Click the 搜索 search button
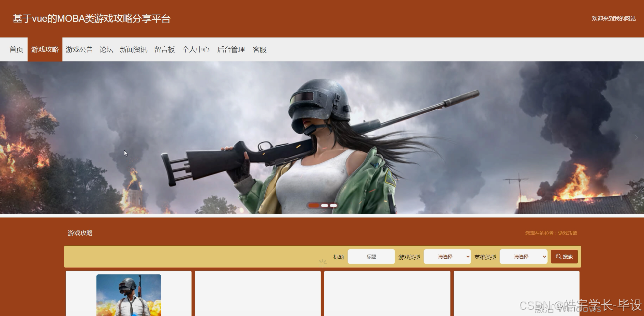 (x=564, y=257)
